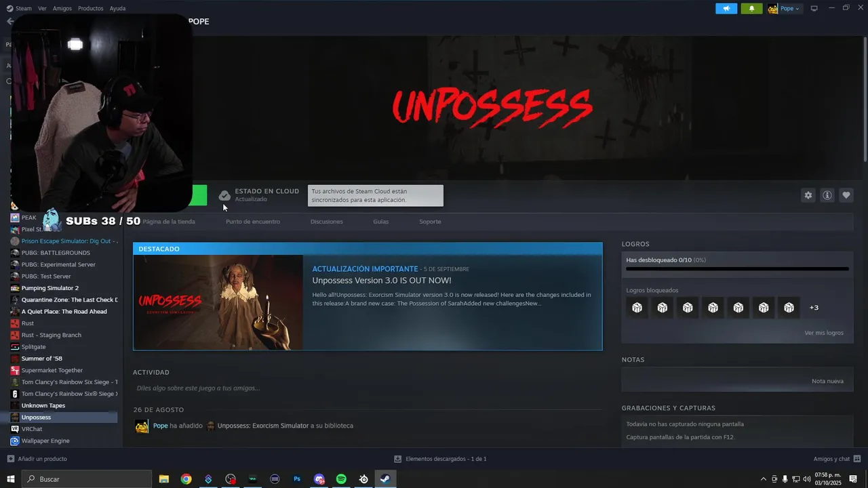Open Amigos y chat panel
Screen dimensions: 868x488
(x=837, y=459)
